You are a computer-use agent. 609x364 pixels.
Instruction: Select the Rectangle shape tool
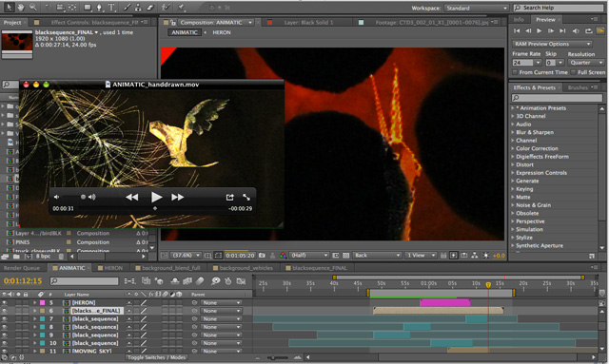tap(88, 7)
